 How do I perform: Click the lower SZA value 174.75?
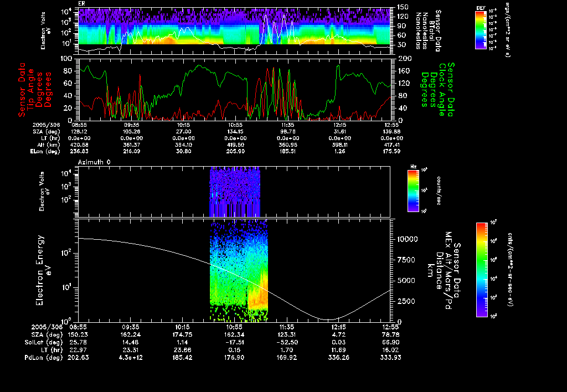(x=182, y=334)
